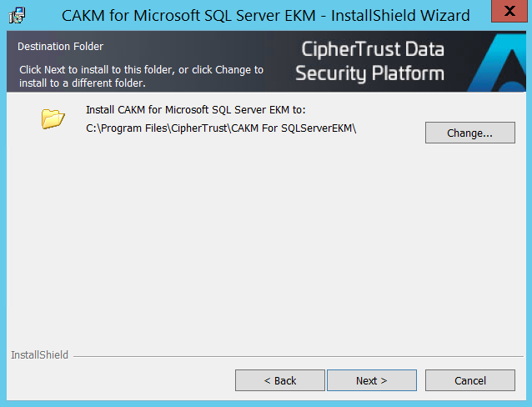The height and width of the screenshot is (407, 532).
Task: Click the "Install CAKM for Microsoft SQL Server EKM to:" label
Action: [196, 109]
